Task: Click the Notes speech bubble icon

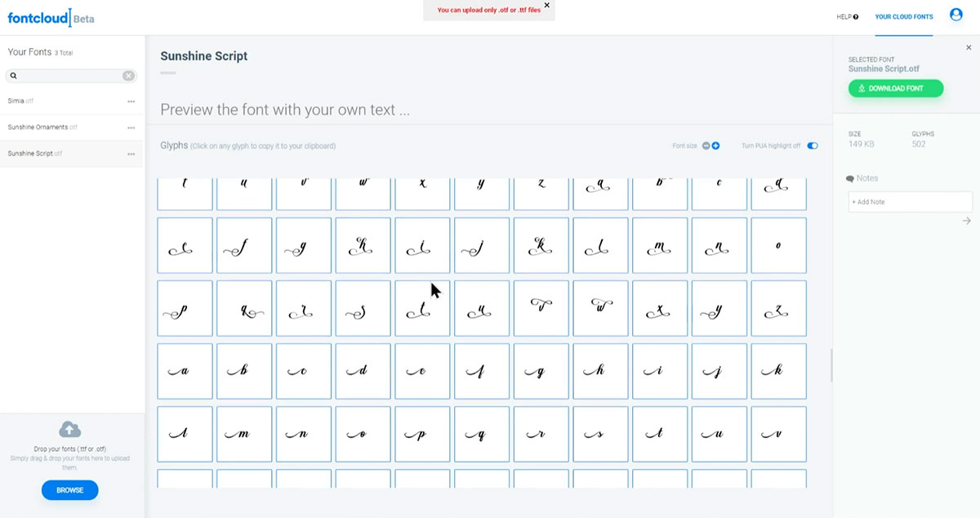Action: coord(850,178)
